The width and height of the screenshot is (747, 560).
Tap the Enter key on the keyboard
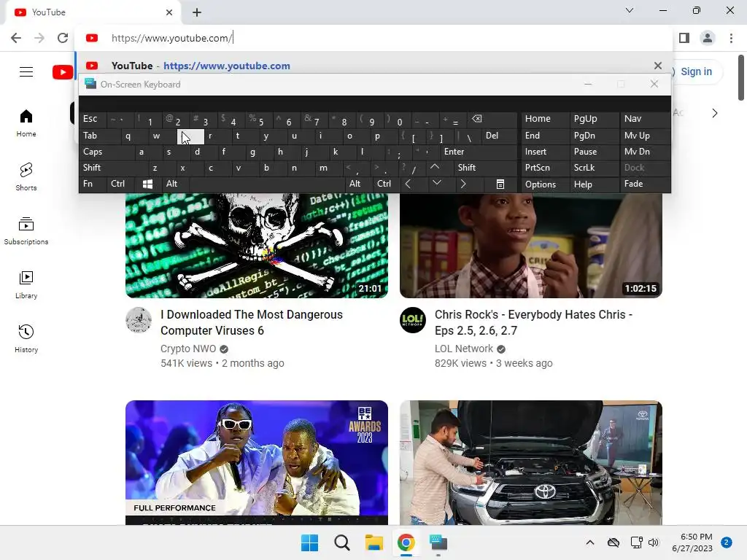coord(478,152)
